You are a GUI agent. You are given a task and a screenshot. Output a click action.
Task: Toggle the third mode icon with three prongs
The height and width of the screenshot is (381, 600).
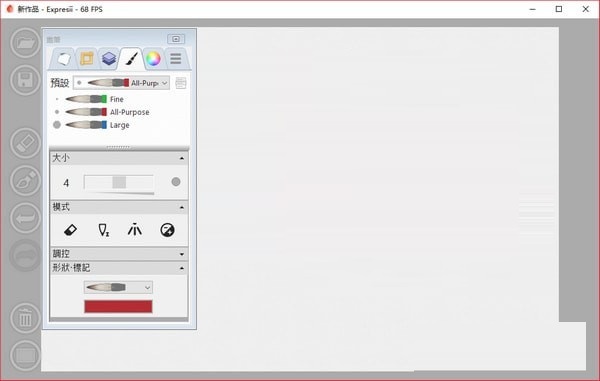[135, 230]
